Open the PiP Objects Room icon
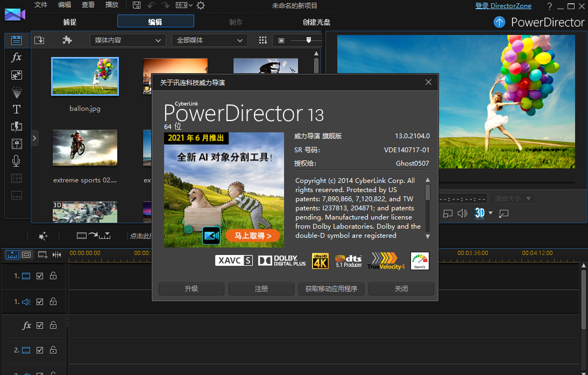This screenshot has height=375, width=588. point(17,75)
